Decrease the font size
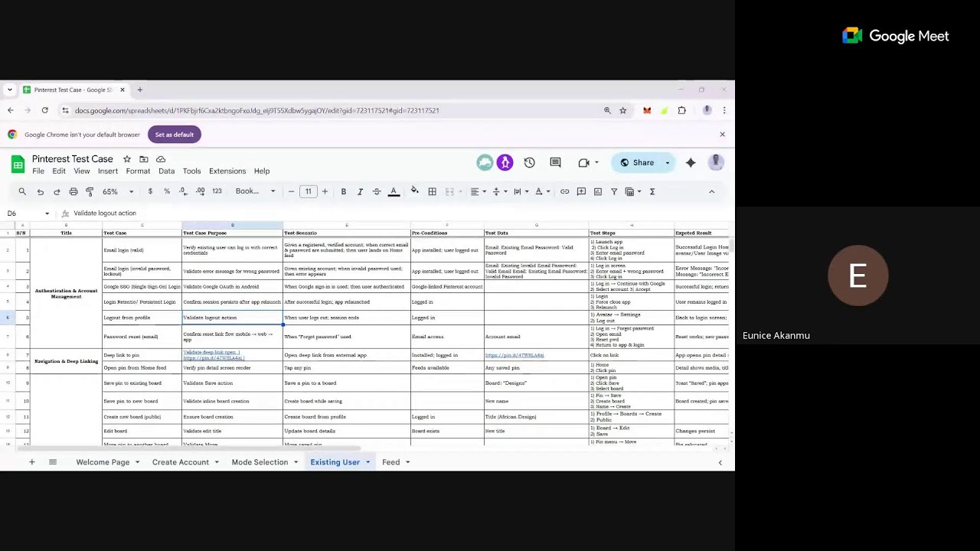The height and width of the screenshot is (551, 980). tap(291, 191)
